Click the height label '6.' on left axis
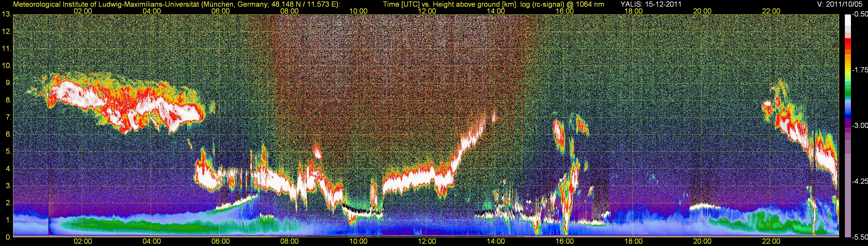868x246 pixels. click(8, 135)
